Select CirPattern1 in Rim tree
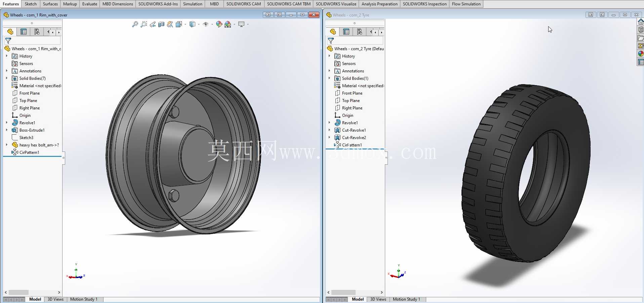This screenshot has width=644, height=303. 29,153
